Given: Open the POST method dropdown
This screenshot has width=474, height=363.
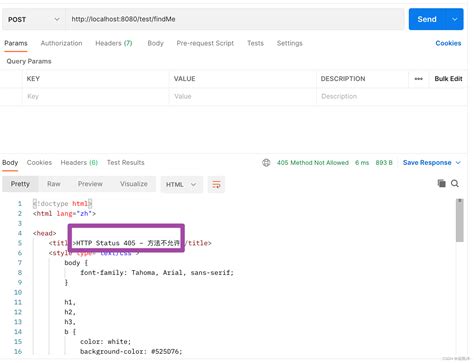Looking at the screenshot, I should 33,19.
